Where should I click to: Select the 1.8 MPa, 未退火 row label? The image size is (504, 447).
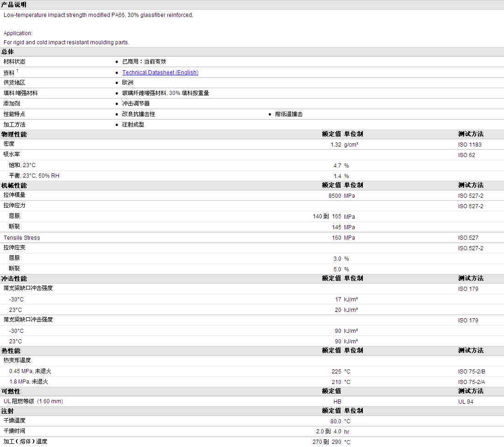click(29, 382)
